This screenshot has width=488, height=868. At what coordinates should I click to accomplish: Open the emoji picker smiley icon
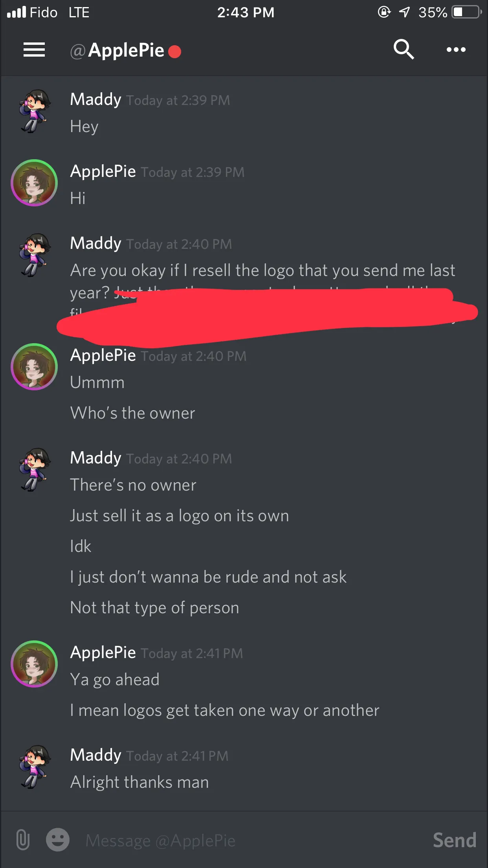(x=58, y=840)
